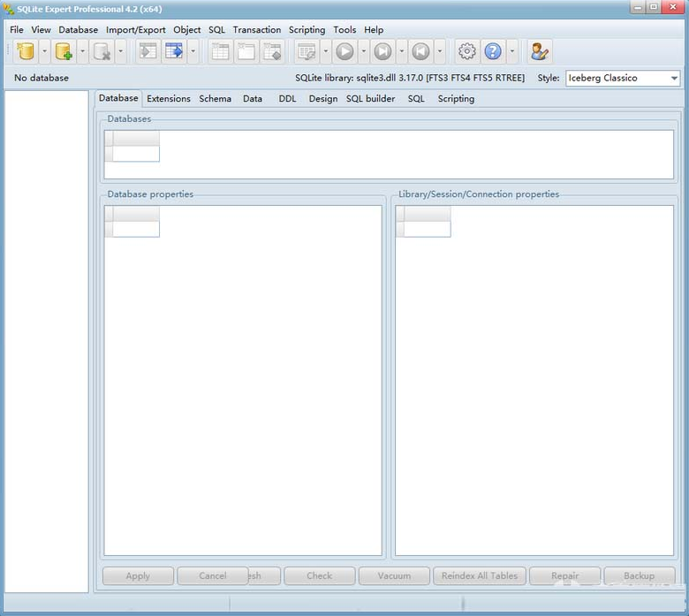Image resolution: width=689 pixels, height=616 pixels.
Task: Click the blue help question mark icon
Action: (x=493, y=52)
